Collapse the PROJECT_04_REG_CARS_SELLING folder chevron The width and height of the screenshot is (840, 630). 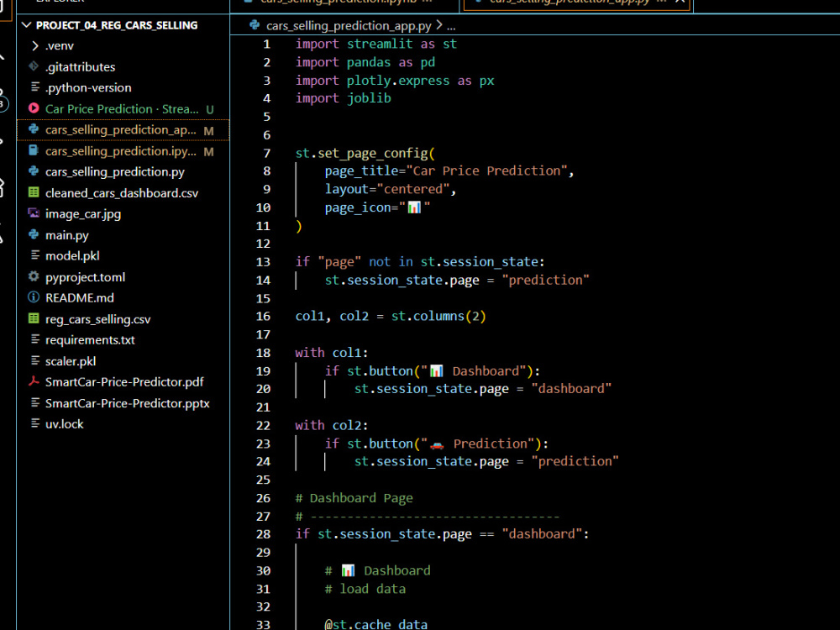26,25
